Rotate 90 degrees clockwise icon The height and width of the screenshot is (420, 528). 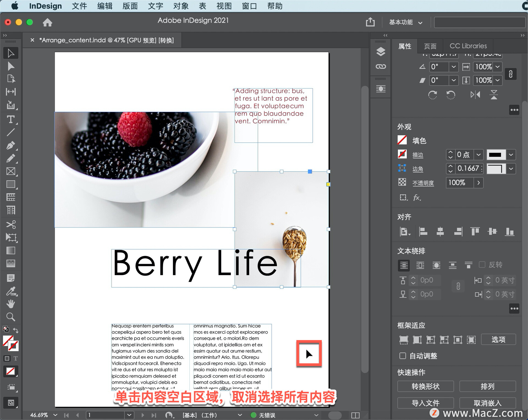pyautogui.click(x=432, y=95)
